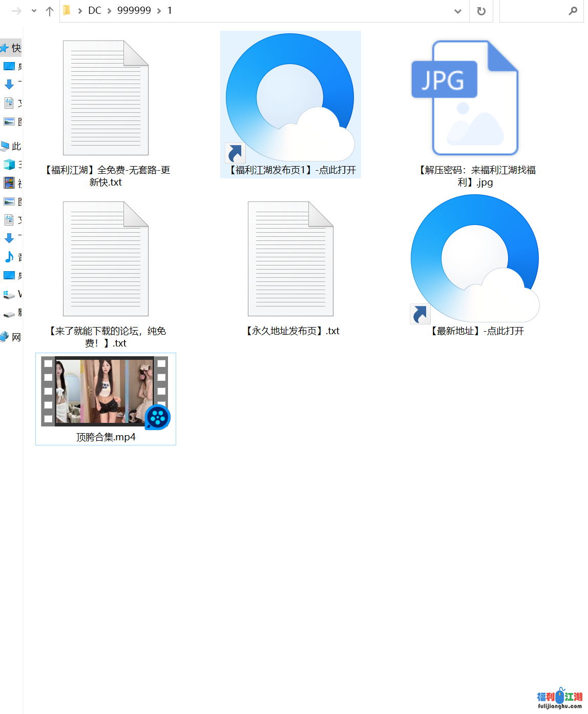Image resolution: width=588 pixels, height=714 pixels.
Task: Select This PC in the sidebar
Action: click(11, 146)
